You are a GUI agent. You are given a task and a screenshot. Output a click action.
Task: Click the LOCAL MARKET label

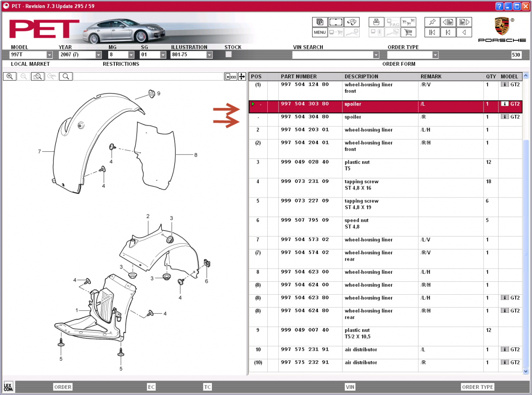tap(30, 64)
